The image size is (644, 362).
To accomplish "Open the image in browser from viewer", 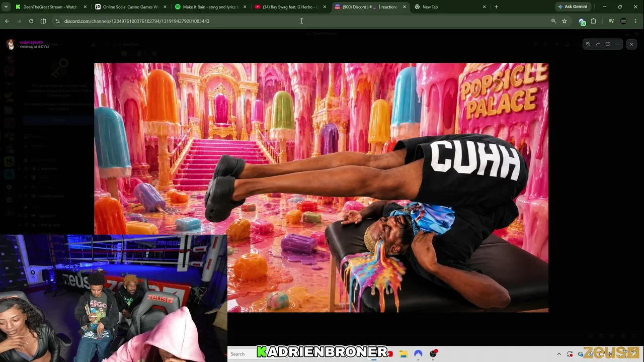I will pos(607,44).
